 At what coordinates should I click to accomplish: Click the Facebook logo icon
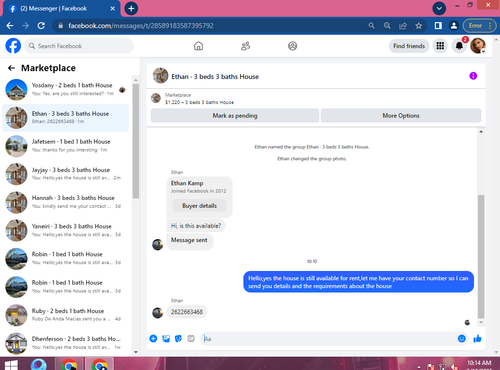point(13,46)
